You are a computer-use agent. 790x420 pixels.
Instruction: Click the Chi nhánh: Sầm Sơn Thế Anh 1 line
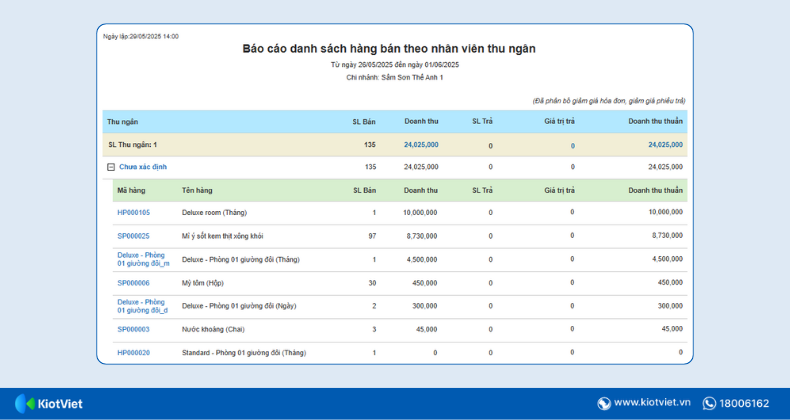394,78
